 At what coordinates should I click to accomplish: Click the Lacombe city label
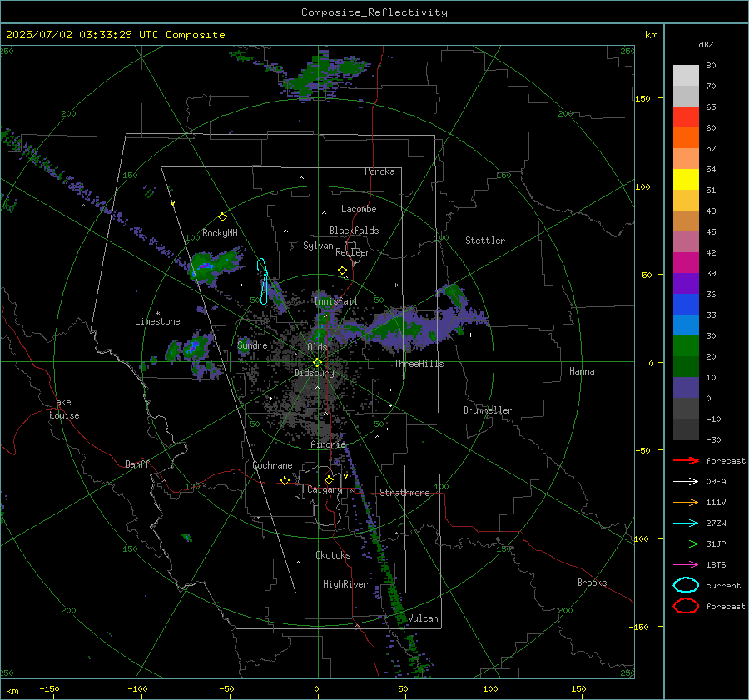coord(359,209)
